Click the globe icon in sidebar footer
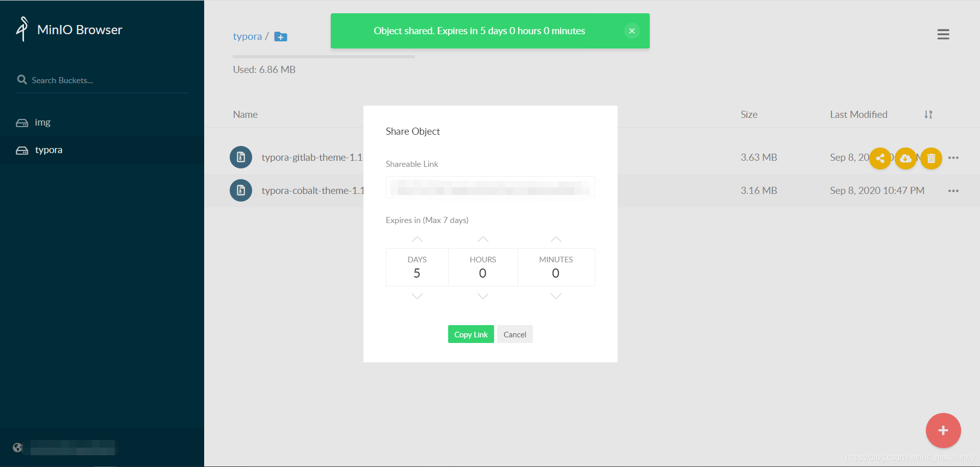Viewport: 980px width, 467px height. [18, 448]
